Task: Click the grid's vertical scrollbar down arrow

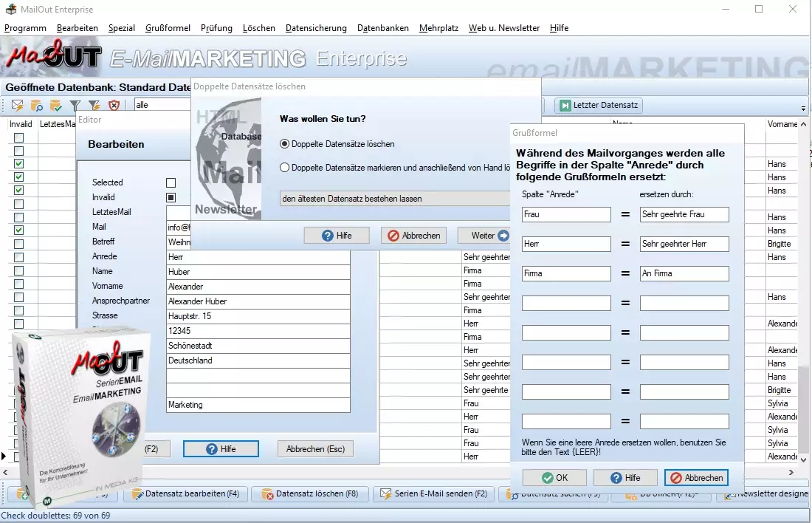Action: click(x=803, y=459)
